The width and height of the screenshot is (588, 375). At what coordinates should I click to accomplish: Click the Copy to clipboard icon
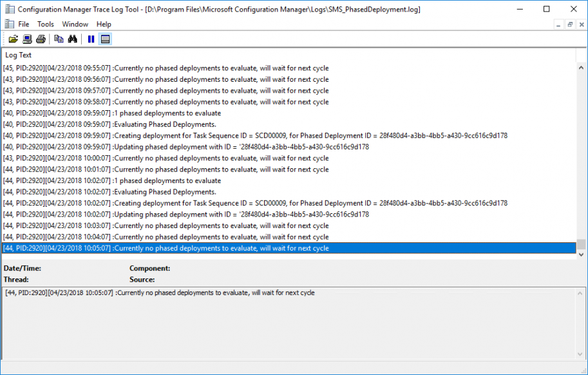pyautogui.click(x=59, y=39)
